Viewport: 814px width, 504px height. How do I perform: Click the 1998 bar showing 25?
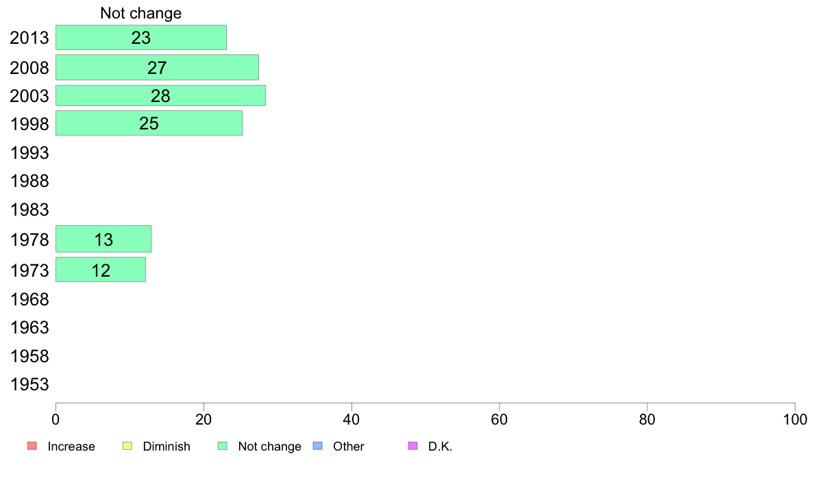point(149,123)
